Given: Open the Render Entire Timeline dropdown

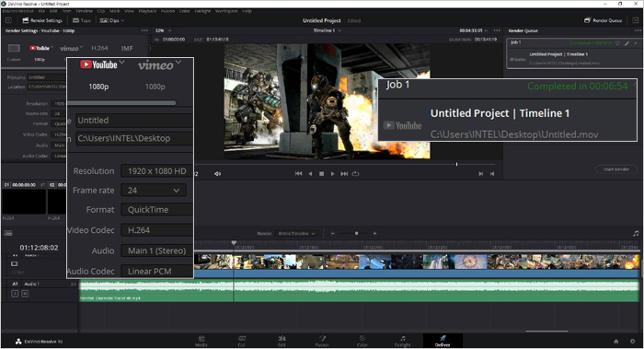Looking at the screenshot, I should tap(296, 234).
